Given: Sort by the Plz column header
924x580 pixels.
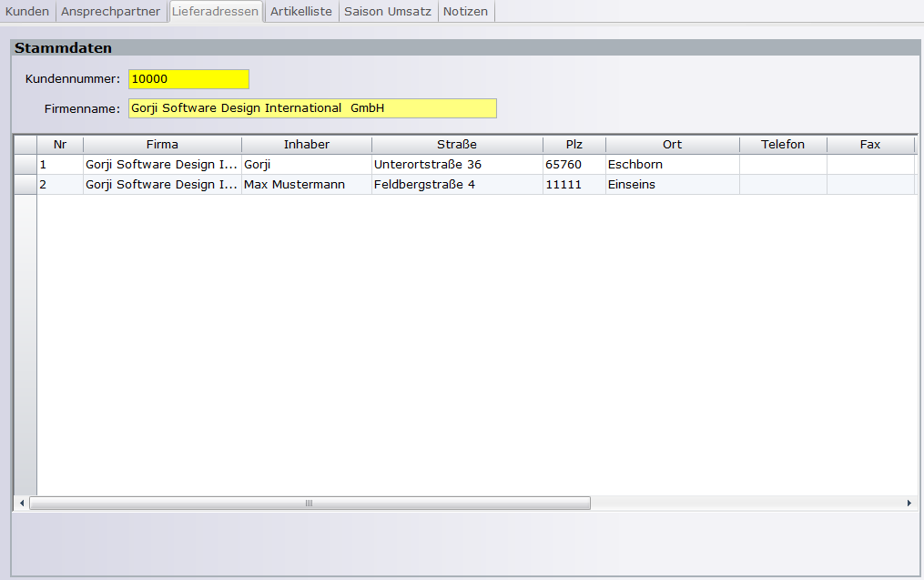Looking at the screenshot, I should pos(574,145).
